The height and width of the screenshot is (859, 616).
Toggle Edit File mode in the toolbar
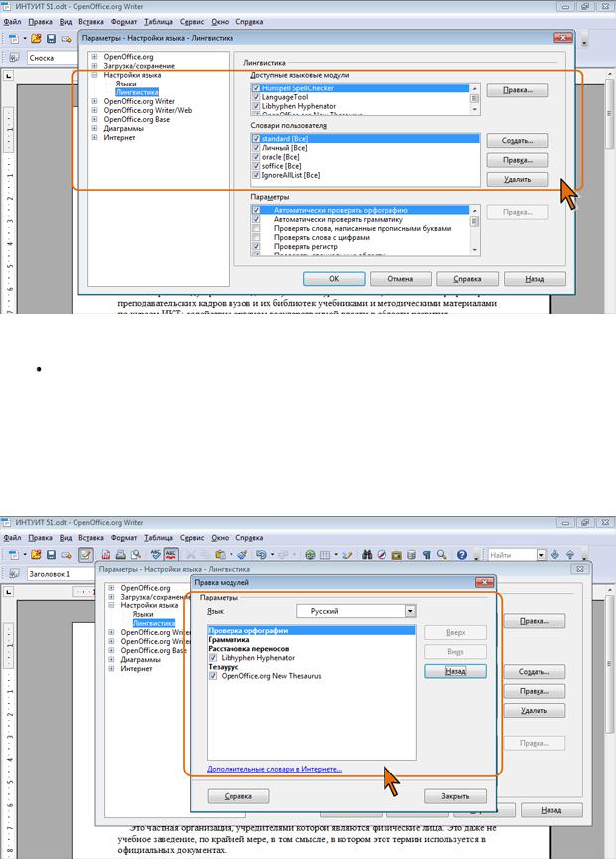pyautogui.click(x=86, y=555)
